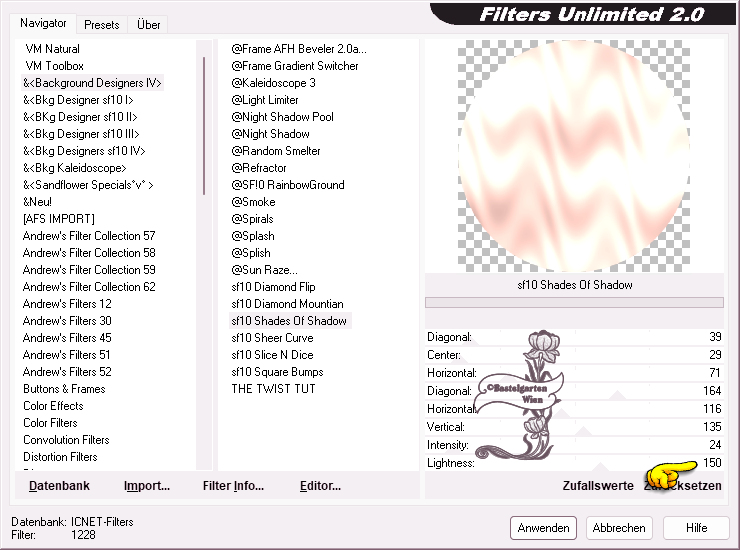The width and height of the screenshot is (740, 550).
Task: Click Zufallswerte to randomize values
Action: point(598,486)
